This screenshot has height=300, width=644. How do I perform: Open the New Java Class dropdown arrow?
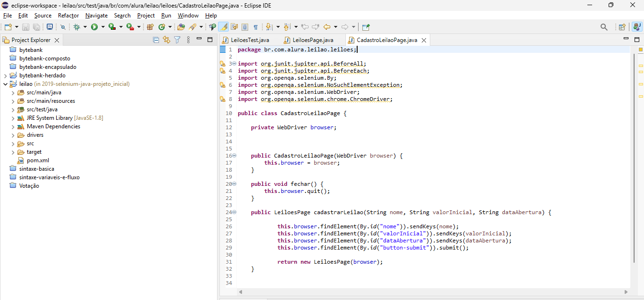pos(170,27)
